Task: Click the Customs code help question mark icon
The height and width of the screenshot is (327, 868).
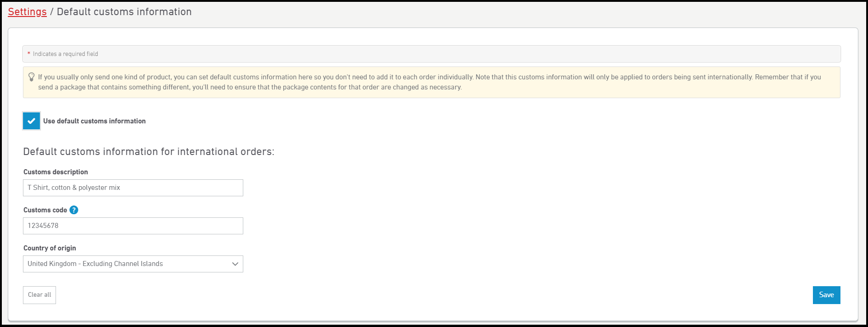Action: (74, 210)
